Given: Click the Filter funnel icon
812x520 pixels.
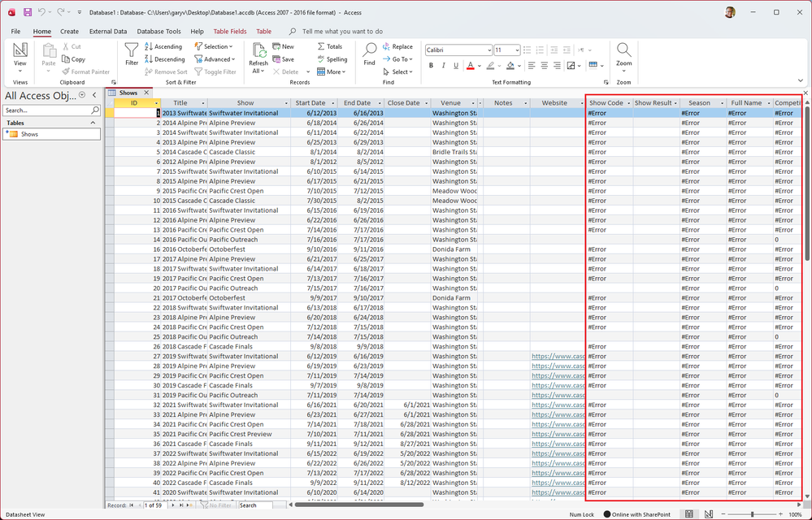Looking at the screenshot, I should [x=132, y=54].
